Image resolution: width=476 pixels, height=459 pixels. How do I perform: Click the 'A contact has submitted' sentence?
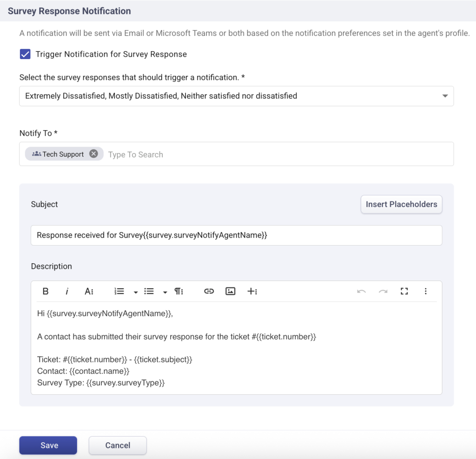tap(176, 337)
